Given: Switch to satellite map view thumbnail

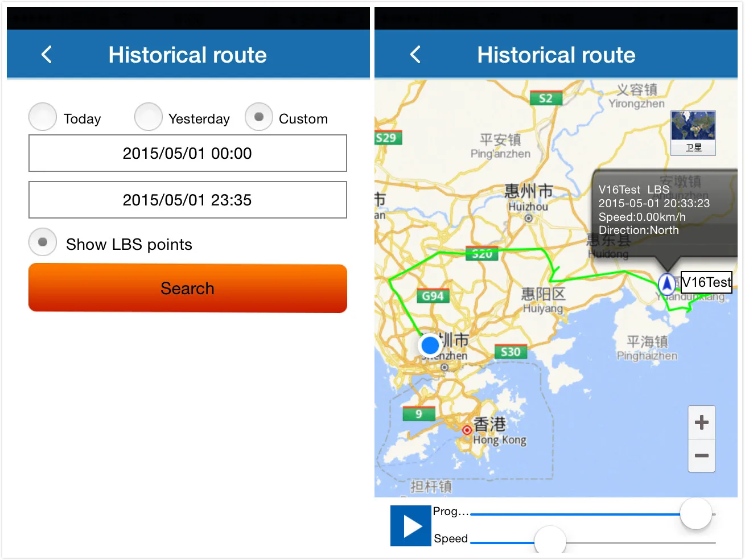Looking at the screenshot, I should [x=693, y=133].
